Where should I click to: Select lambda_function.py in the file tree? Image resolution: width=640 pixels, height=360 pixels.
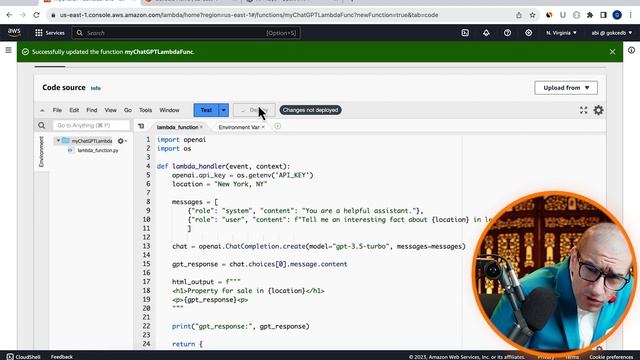click(x=98, y=150)
